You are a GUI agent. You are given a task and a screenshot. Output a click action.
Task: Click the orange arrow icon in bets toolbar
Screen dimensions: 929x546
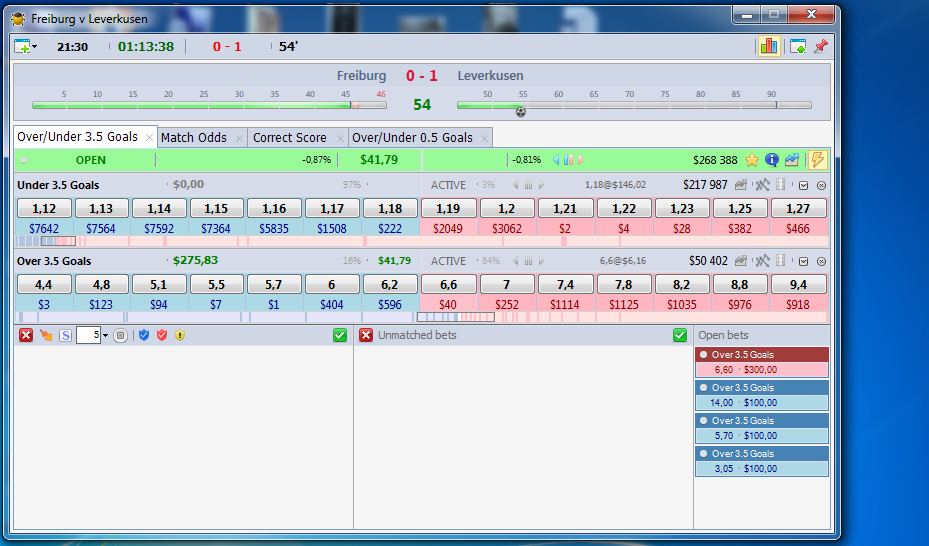pyautogui.click(x=46, y=336)
